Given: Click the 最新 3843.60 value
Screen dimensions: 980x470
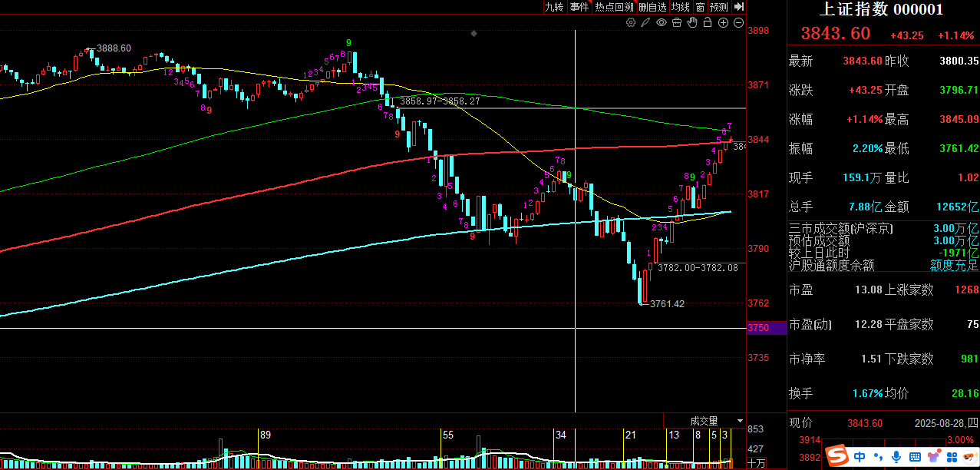Looking at the screenshot, I should pyautogui.click(x=863, y=61).
